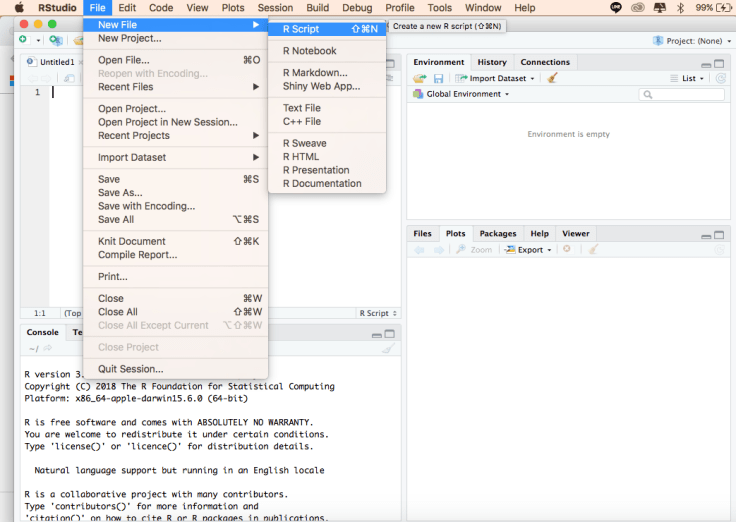Click the battery status indicator
The image size is (736, 522).
(x=713, y=8)
